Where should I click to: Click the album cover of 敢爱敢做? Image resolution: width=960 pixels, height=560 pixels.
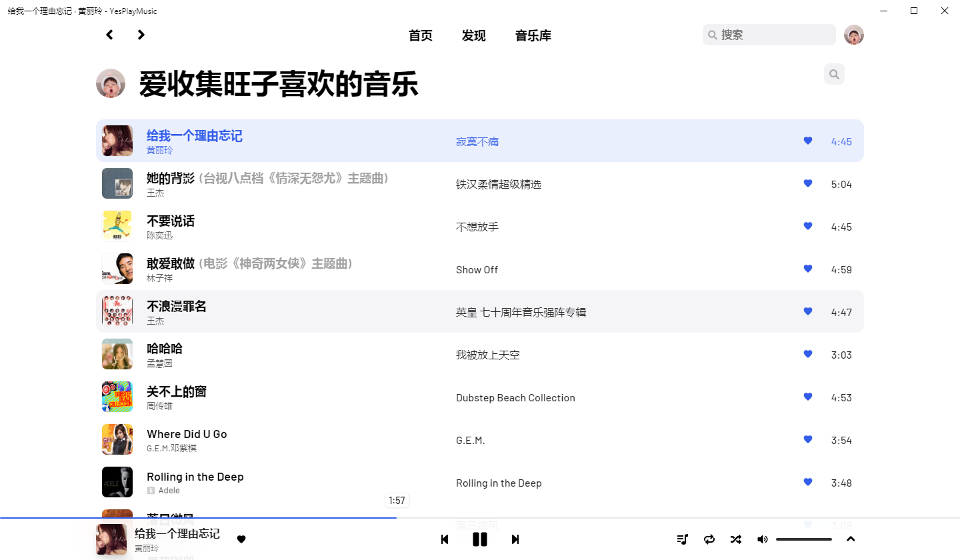[x=117, y=269]
